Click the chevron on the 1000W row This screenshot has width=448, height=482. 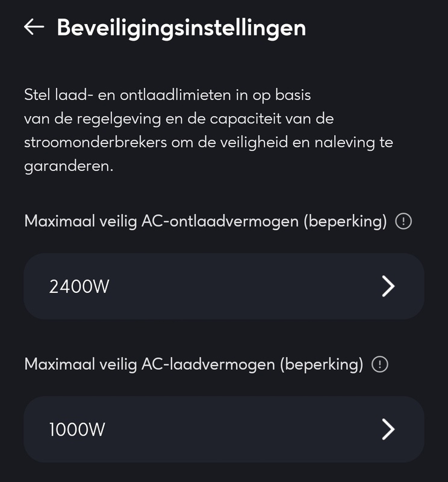(388, 430)
